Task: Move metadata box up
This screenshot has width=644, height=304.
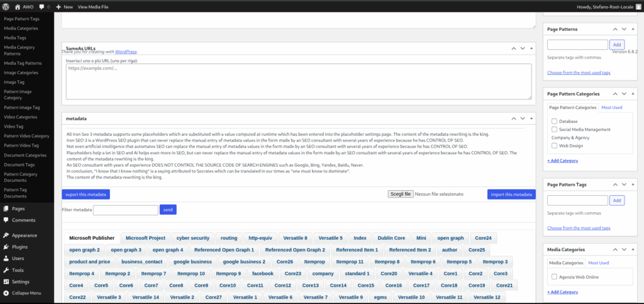Action: pyautogui.click(x=514, y=118)
